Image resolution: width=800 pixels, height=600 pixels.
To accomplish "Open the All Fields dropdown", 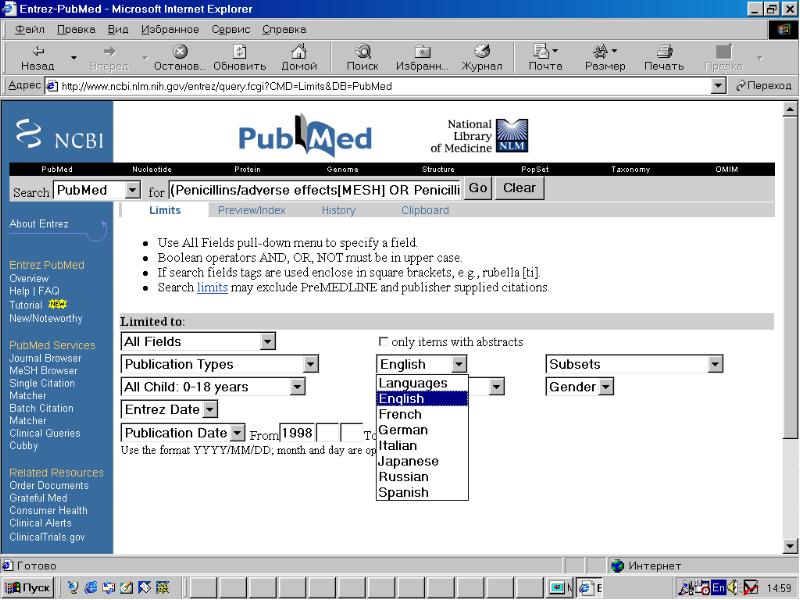I will click(198, 341).
